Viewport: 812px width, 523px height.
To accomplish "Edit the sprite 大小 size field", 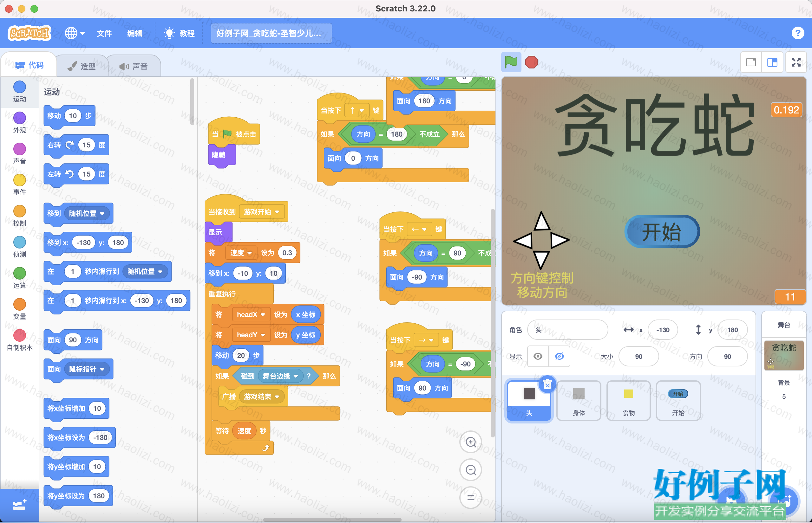I will tap(638, 356).
